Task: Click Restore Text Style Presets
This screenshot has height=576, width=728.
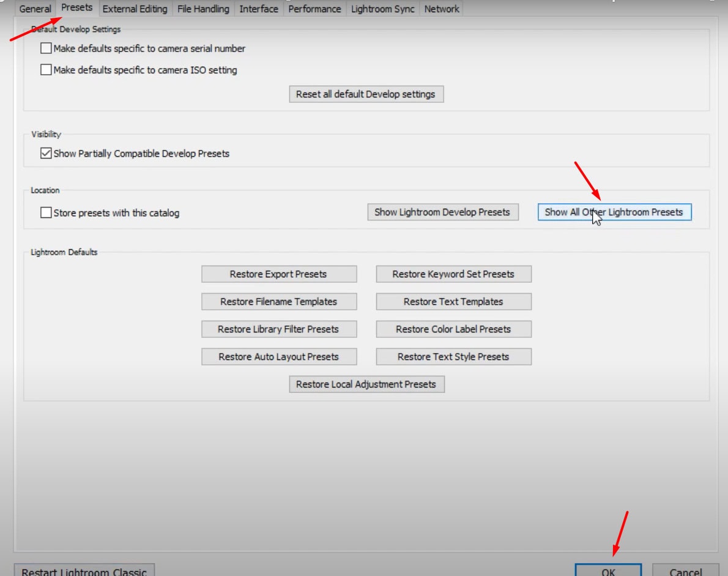Action: click(x=453, y=357)
